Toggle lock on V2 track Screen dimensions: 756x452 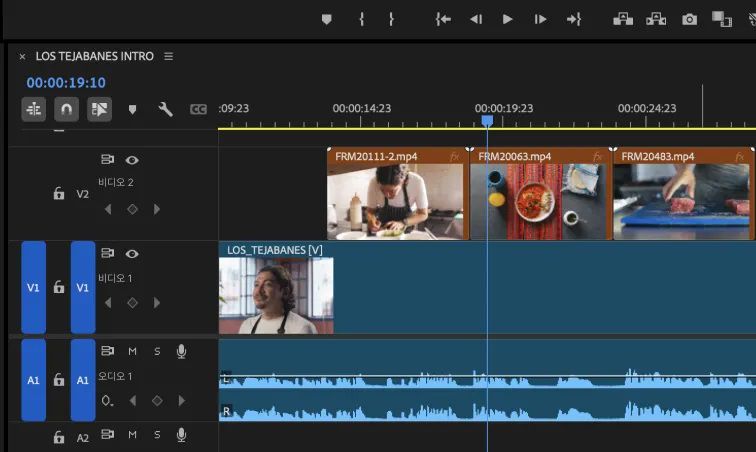[x=59, y=193]
